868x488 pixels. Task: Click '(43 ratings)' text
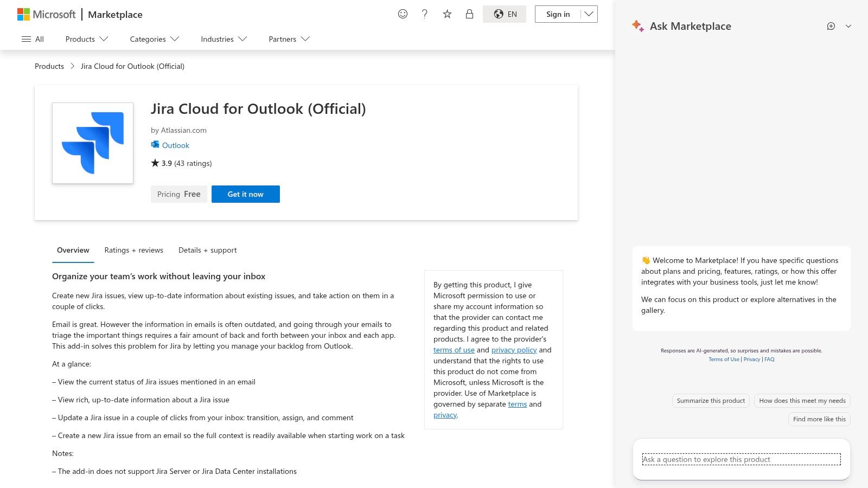193,163
